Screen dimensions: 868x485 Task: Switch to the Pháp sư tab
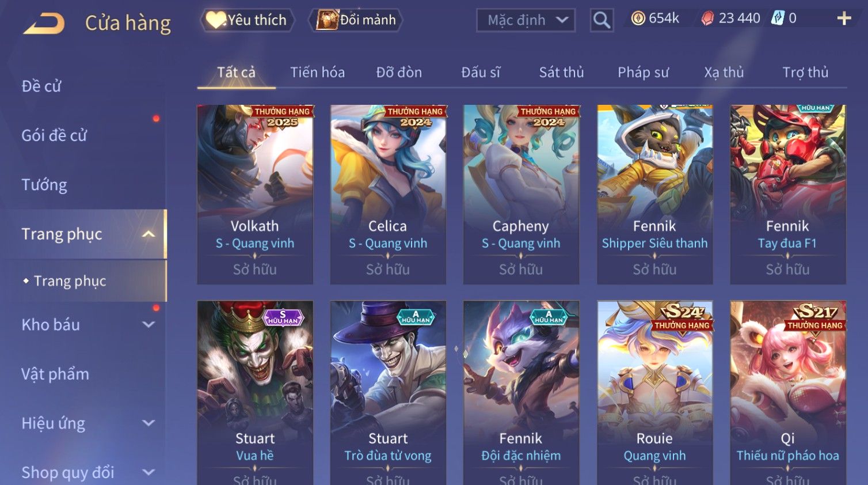pyautogui.click(x=643, y=72)
